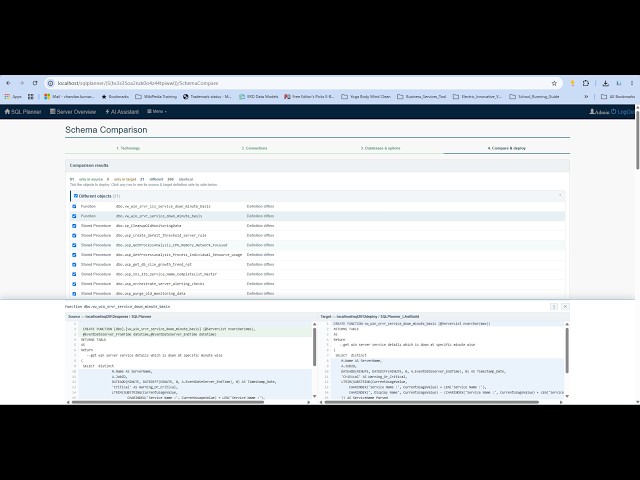Select step 4 Compare & deploy tab

507,148
